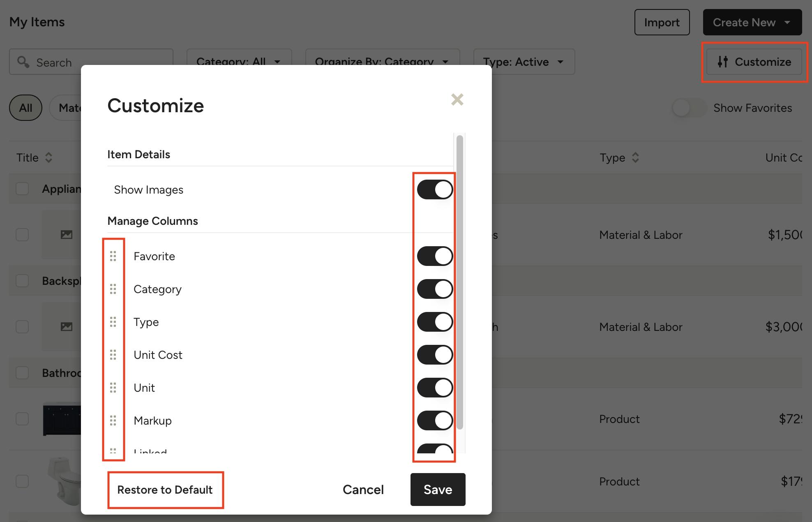Check the checkbox for toilet product row

tap(22, 481)
